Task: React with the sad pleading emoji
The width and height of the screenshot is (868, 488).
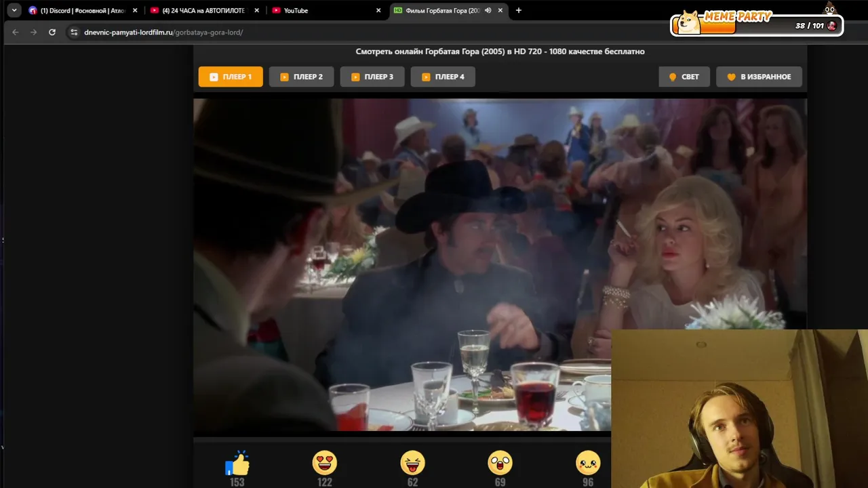Action: (x=588, y=463)
